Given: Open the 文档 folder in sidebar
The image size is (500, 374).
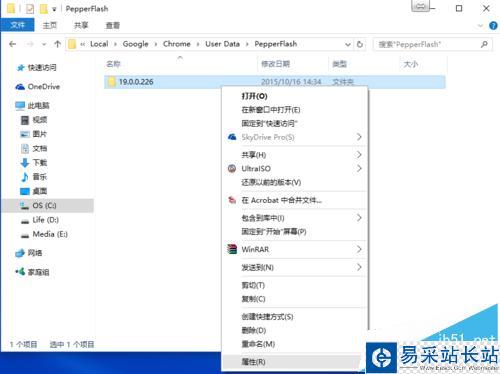Looking at the screenshot, I should click(x=34, y=148).
